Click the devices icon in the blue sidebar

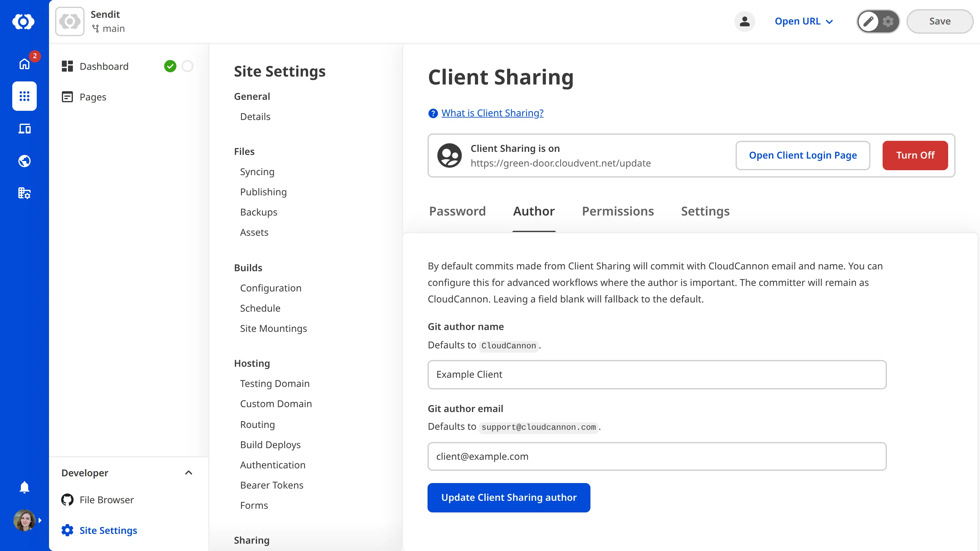(24, 129)
